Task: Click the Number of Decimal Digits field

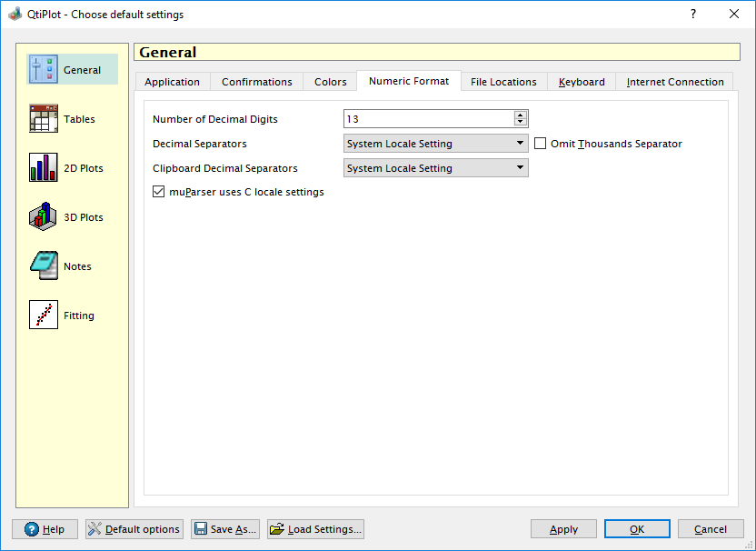Action: click(427, 119)
